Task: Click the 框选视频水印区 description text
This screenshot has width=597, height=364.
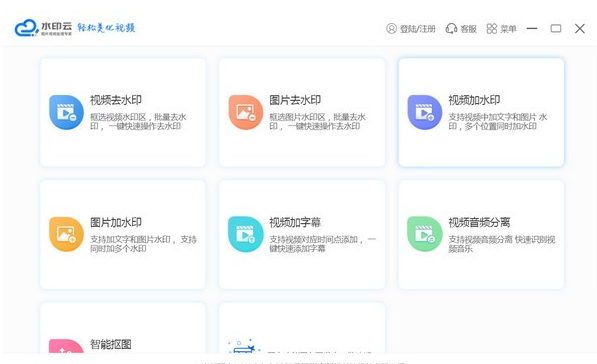Action: pyautogui.click(x=138, y=121)
